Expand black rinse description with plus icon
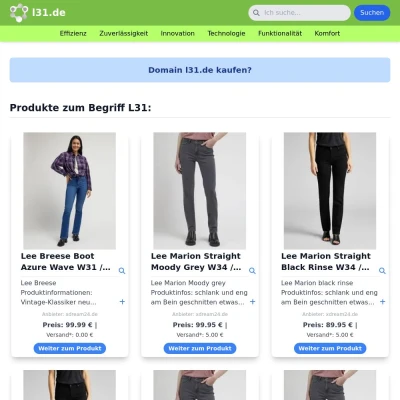This screenshot has height=400, width=400. pos(383,302)
